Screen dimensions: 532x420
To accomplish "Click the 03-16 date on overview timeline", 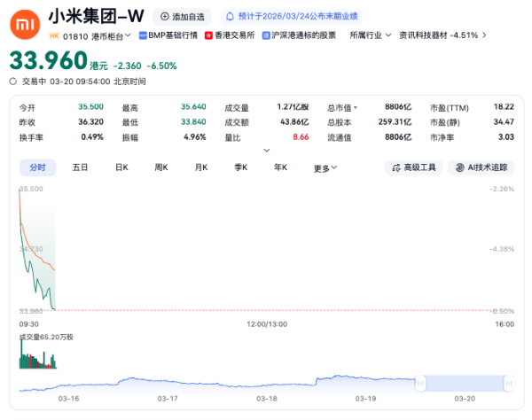I will pyautogui.click(x=69, y=399).
